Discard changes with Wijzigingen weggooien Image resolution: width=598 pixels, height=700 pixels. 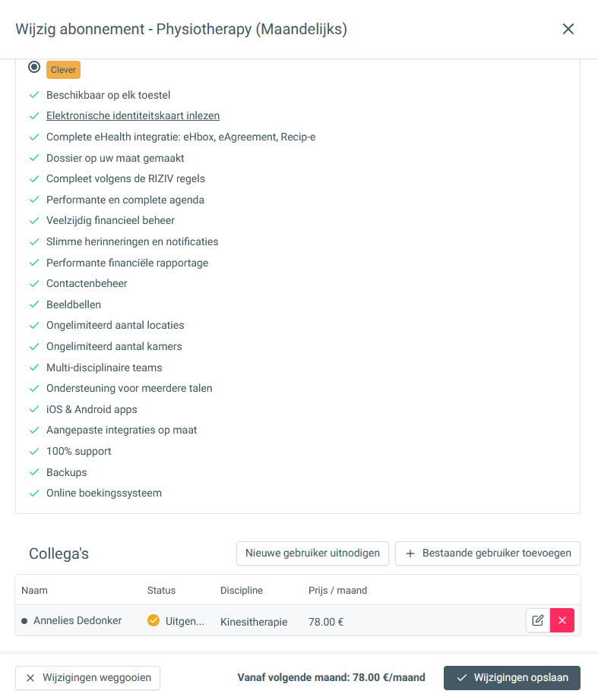point(88,678)
